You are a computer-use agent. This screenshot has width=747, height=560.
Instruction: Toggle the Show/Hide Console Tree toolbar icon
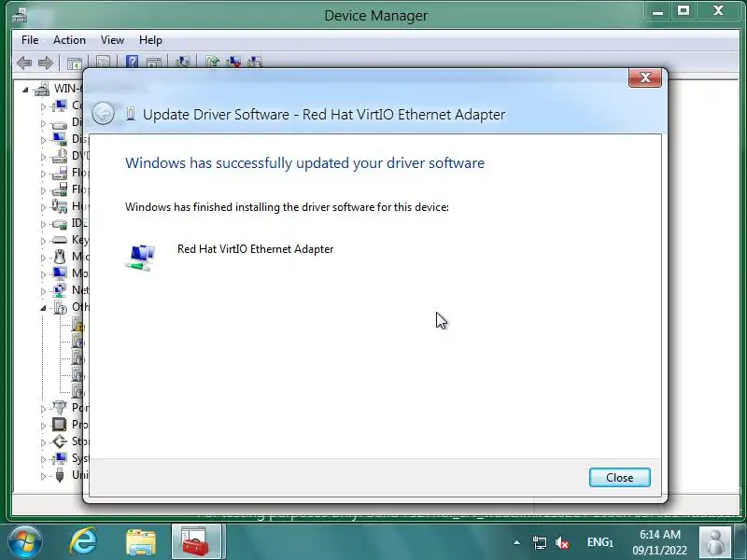[75, 63]
